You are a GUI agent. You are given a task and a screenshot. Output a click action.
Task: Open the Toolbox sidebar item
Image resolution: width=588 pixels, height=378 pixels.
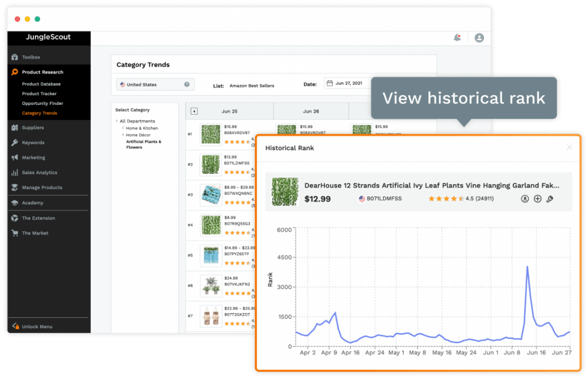pyautogui.click(x=31, y=57)
